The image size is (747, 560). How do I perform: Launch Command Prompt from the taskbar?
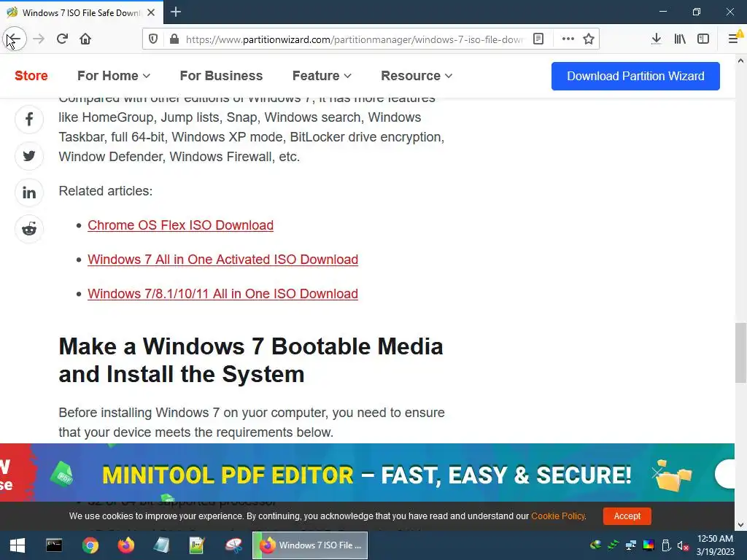[x=54, y=545]
